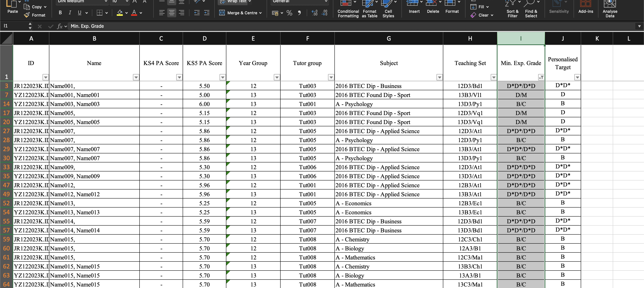Screen dimensions: 644x288
Task: Toggle underline formatting
Action: pyautogui.click(x=79, y=12)
